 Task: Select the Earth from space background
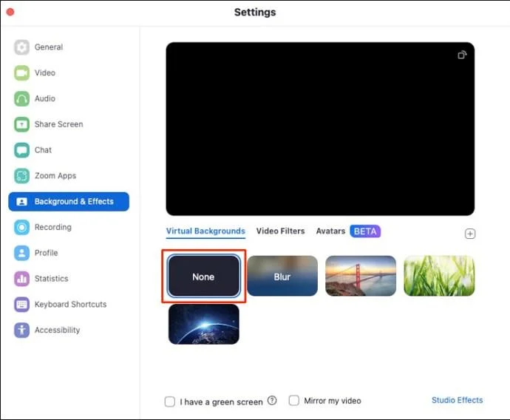pyautogui.click(x=203, y=324)
